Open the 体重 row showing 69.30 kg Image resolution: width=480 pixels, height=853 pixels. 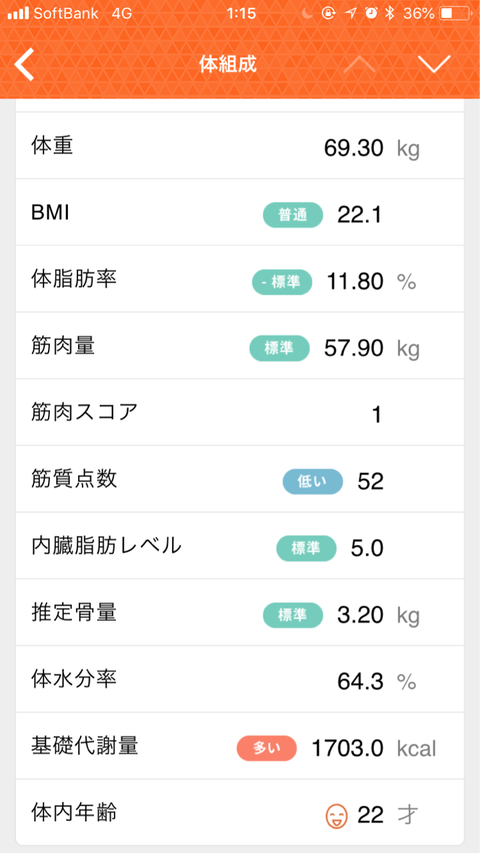point(239,145)
